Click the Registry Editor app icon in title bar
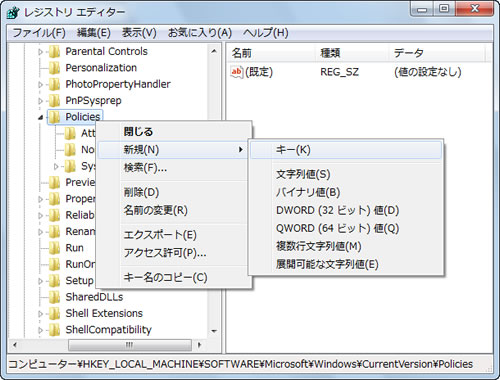 point(14,12)
